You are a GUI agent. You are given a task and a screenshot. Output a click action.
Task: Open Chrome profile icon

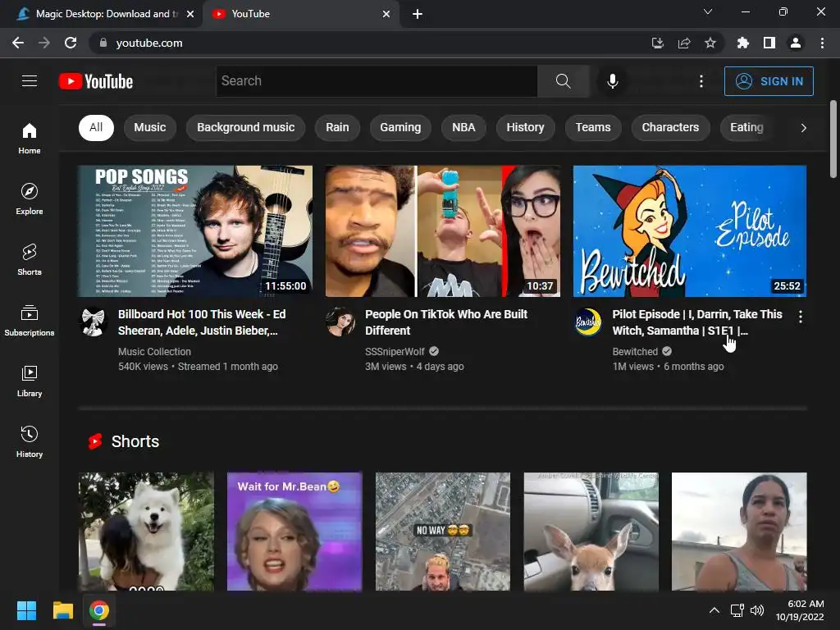click(796, 43)
